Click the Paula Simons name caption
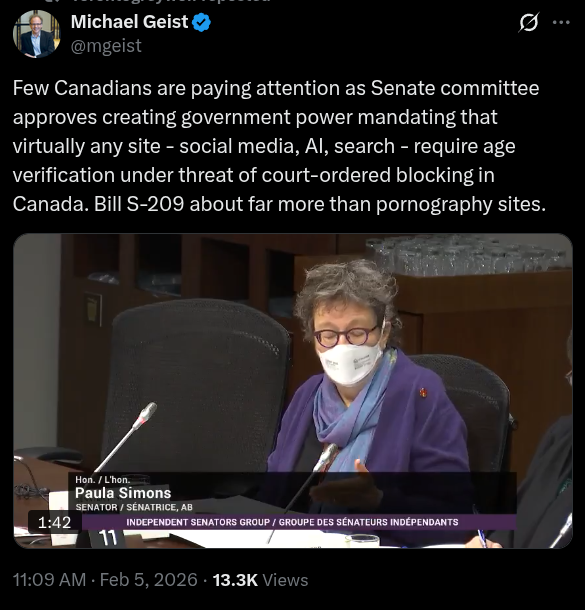The image size is (585, 610). click(123, 493)
